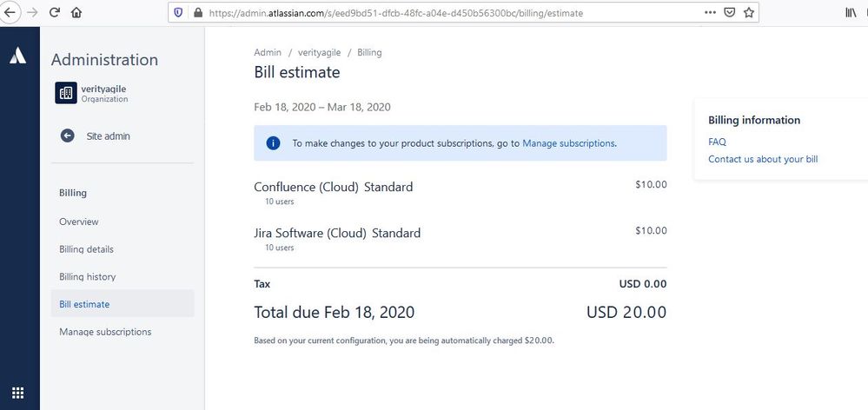
Task: Click the Bill estimate page heading
Action: 296,72
